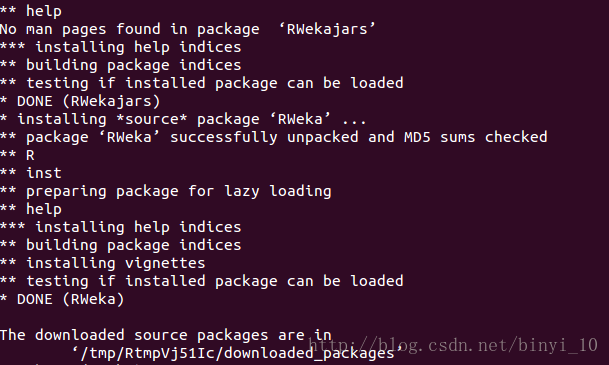Click the second '** help' line
The height and width of the screenshot is (365, 609).
click(x=31, y=209)
